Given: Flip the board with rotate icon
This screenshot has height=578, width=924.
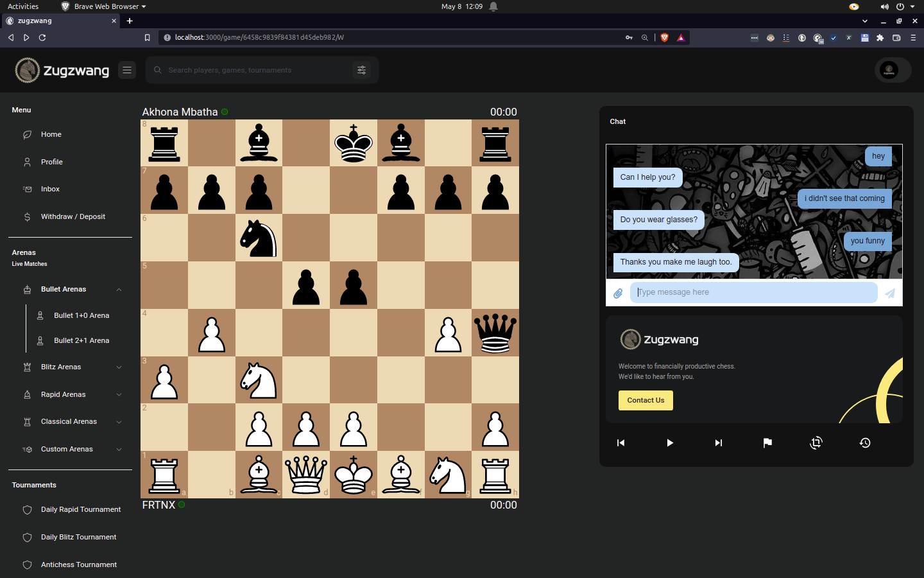Looking at the screenshot, I should pyautogui.click(x=816, y=442).
